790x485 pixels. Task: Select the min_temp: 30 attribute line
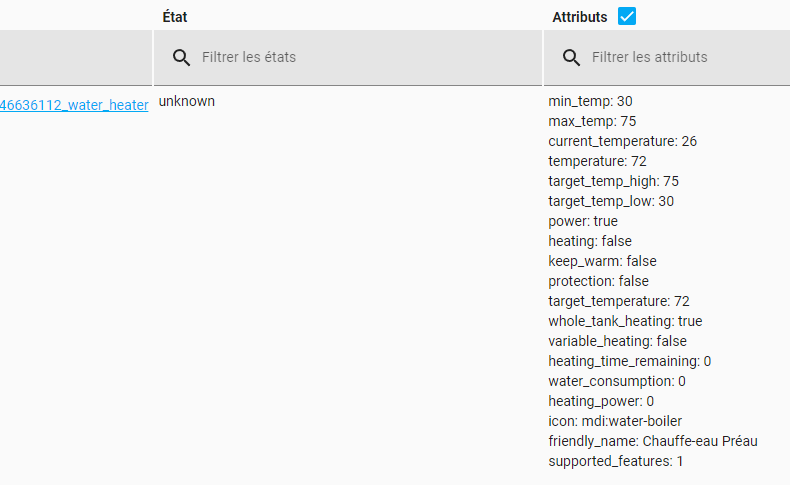[x=590, y=101]
